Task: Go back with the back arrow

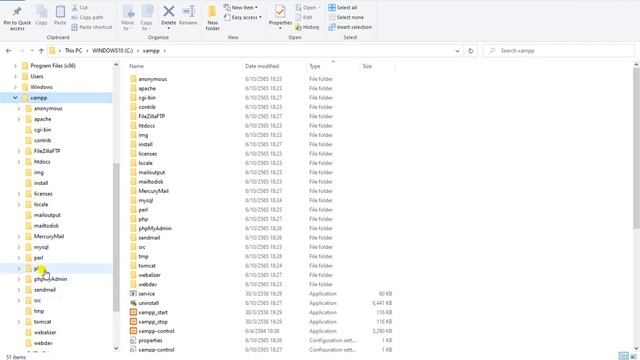Action: click(9, 51)
